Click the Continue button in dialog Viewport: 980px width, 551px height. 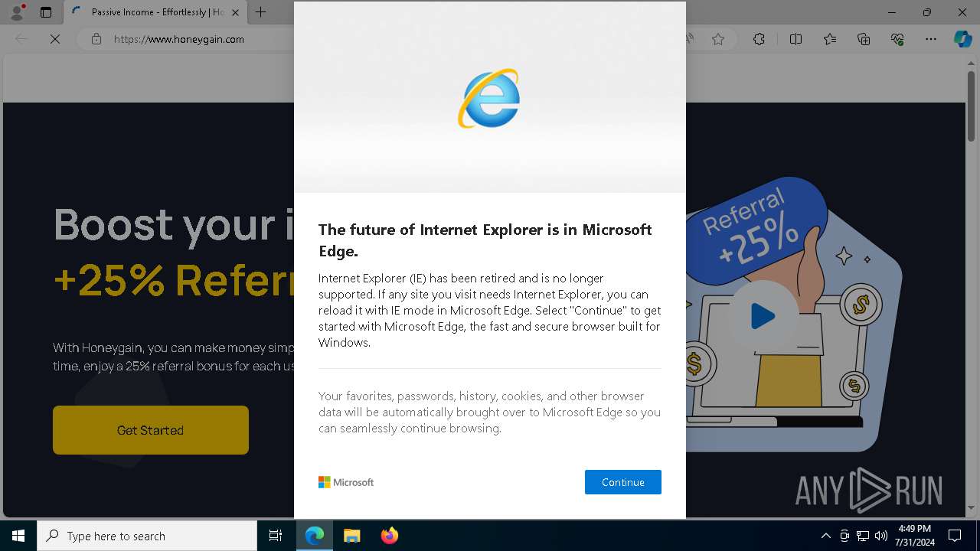coord(622,482)
